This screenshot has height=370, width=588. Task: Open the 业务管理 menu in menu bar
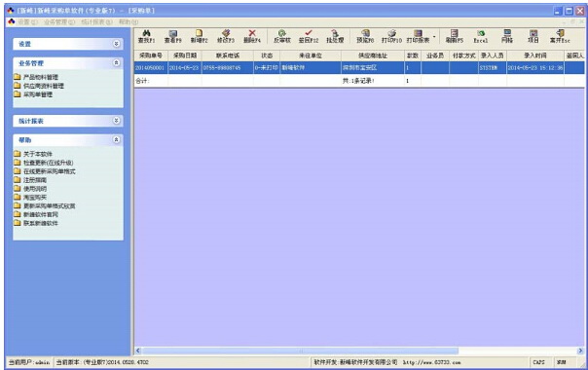(59, 22)
